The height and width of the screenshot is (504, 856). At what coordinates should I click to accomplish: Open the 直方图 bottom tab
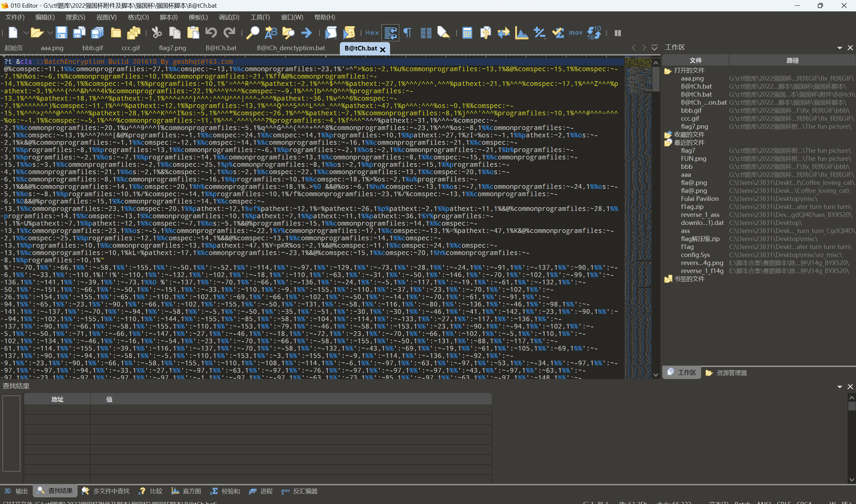(186, 491)
